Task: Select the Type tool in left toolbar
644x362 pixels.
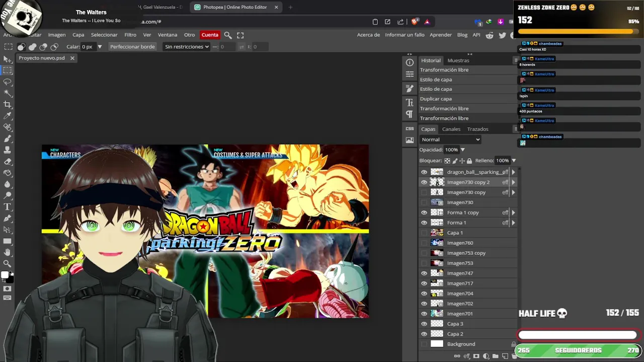Action: click(8, 207)
